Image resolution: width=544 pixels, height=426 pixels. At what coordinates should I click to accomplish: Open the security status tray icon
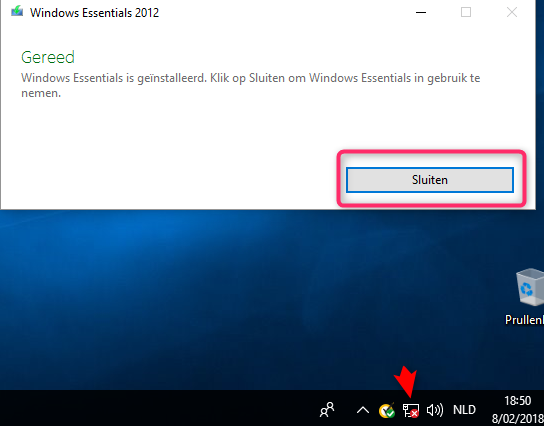click(x=386, y=410)
